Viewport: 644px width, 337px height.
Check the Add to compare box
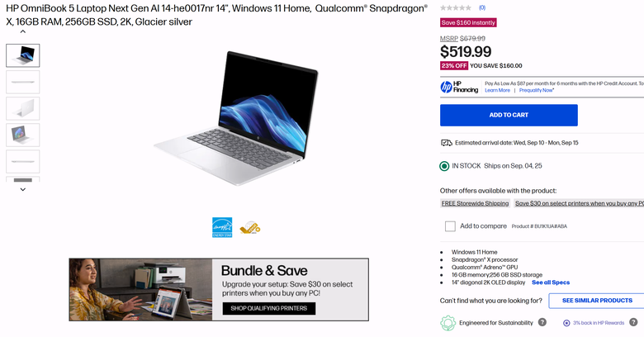tap(450, 226)
